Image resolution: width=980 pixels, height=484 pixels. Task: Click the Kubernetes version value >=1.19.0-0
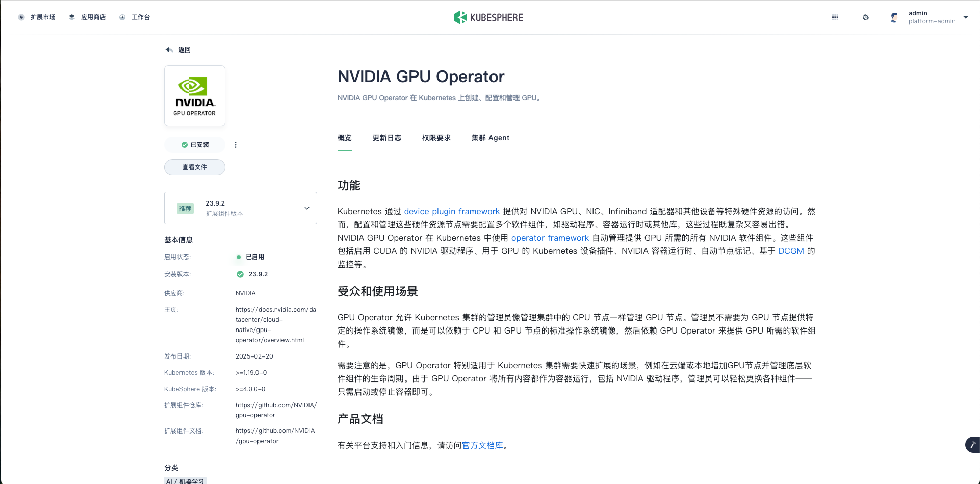251,373
